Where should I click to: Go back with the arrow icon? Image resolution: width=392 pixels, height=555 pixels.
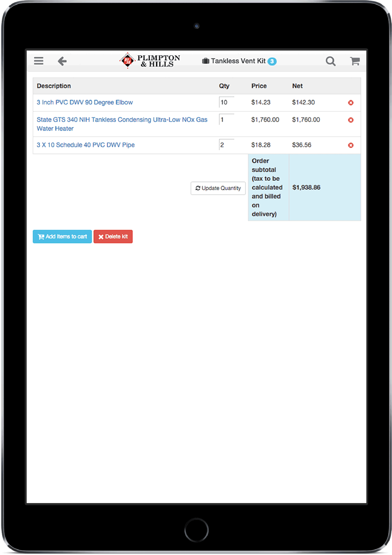coord(62,61)
